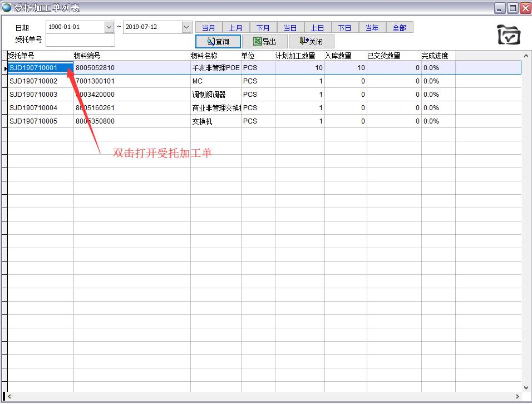Image resolution: width=532 pixels, height=404 pixels.
Task: Click the 受托单号 input field
Action: [80, 40]
